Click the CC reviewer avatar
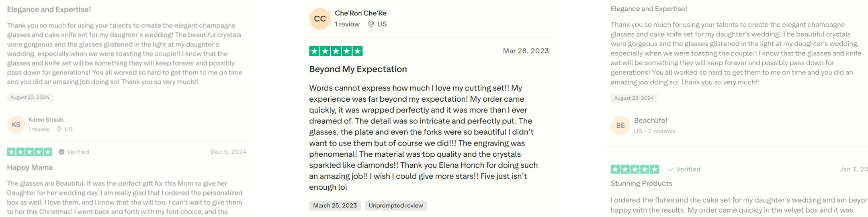Screen dimensions: 868x217 320,19
